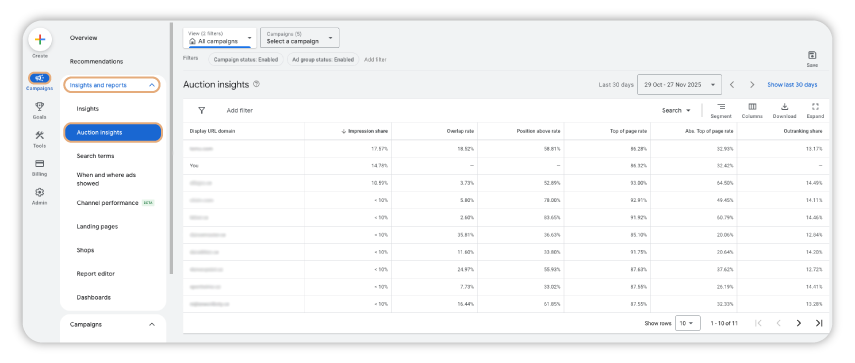Click Add filter next to the chips
The width and height of the screenshot is (855, 363).
[x=375, y=59]
